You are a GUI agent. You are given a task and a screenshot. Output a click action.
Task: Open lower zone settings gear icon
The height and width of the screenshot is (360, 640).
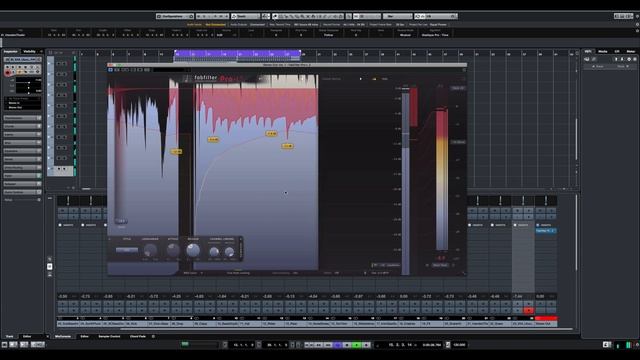point(153,336)
